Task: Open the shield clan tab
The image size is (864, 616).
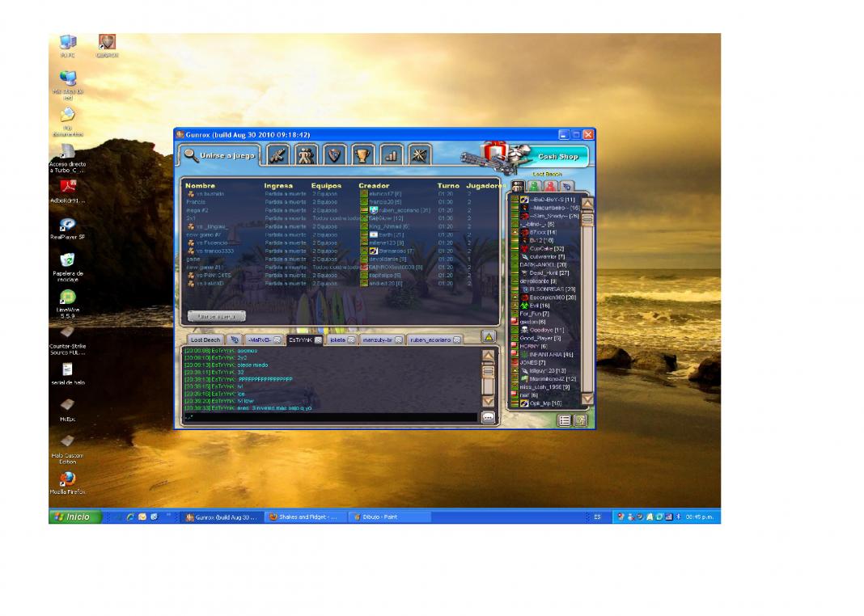Action: tap(335, 154)
